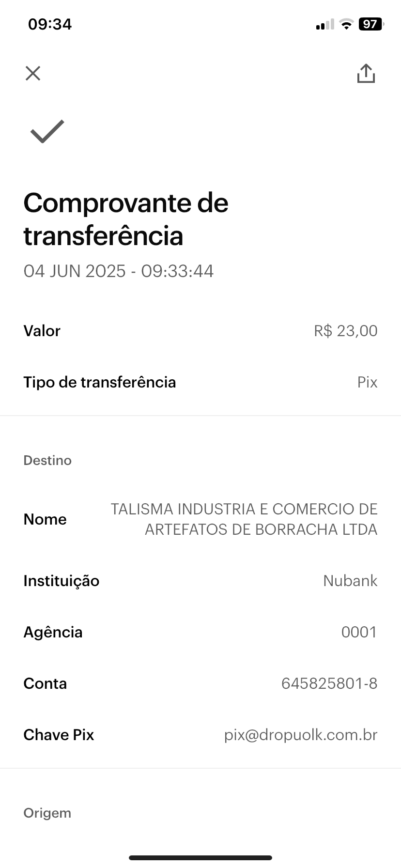
Task: Select the TALISMA INDUSTRIA recipient name
Action: [244, 519]
